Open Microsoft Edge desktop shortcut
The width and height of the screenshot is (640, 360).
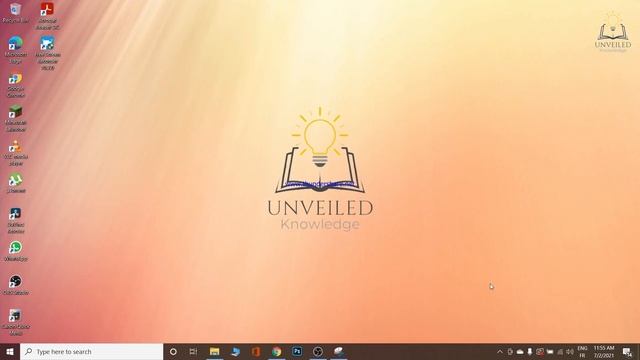pyautogui.click(x=16, y=50)
